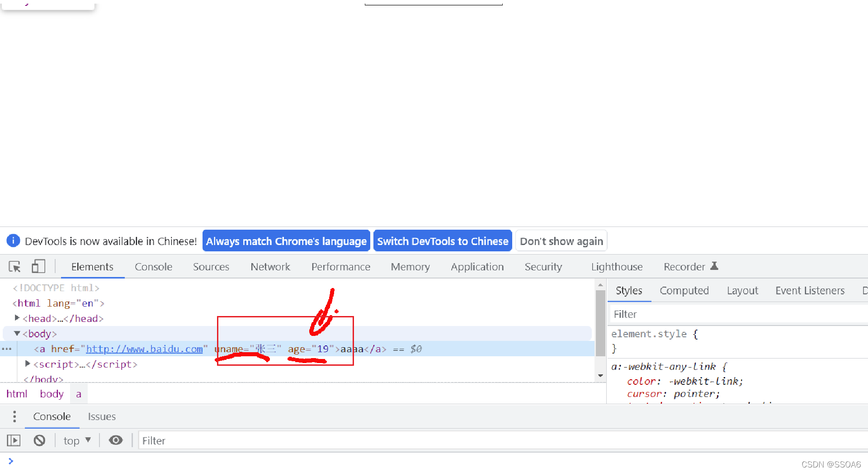Click the color: -webkit-link declaration
This screenshot has width=868, height=472.
[x=685, y=381]
